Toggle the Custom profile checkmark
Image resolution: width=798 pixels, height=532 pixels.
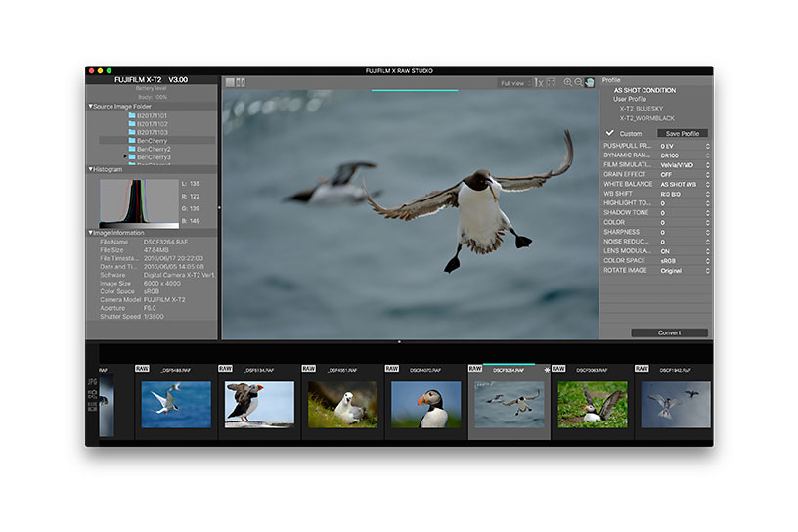[610, 133]
